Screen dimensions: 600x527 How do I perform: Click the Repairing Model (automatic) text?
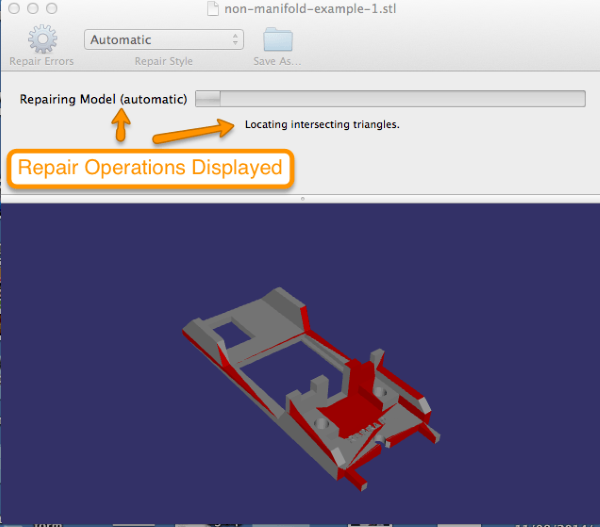tap(103, 99)
